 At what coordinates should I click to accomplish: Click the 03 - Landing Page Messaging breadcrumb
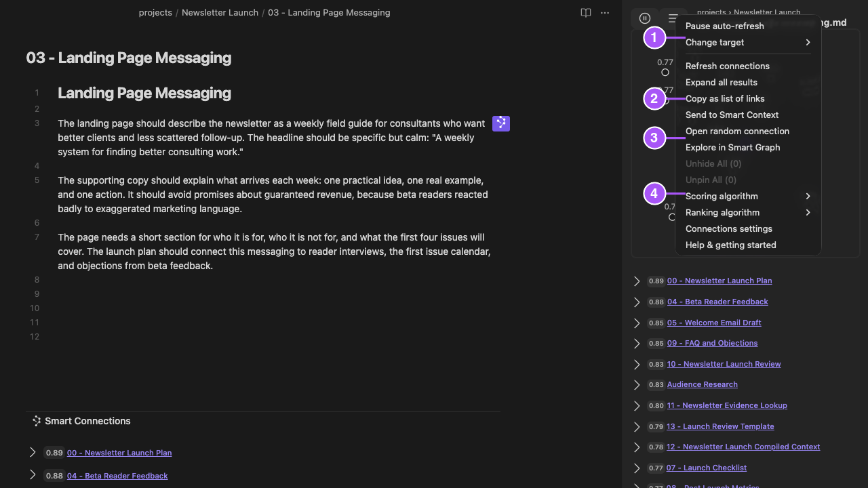(329, 12)
